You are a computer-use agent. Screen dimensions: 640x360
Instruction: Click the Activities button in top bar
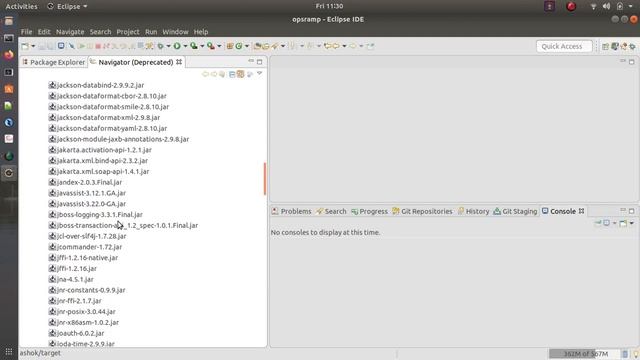tap(21, 6)
